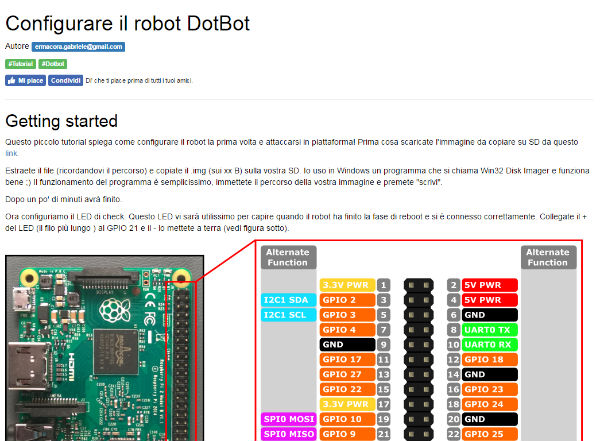Click the 'GPIO 3' label
600x441 pixels.
pyautogui.click(x=347, y=315)
